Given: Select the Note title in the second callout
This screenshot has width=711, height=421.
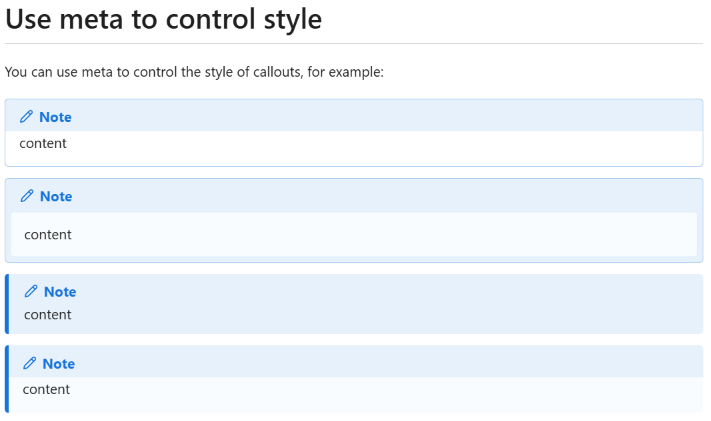Looking at the screenshot, I should click(x=56, y=196).
